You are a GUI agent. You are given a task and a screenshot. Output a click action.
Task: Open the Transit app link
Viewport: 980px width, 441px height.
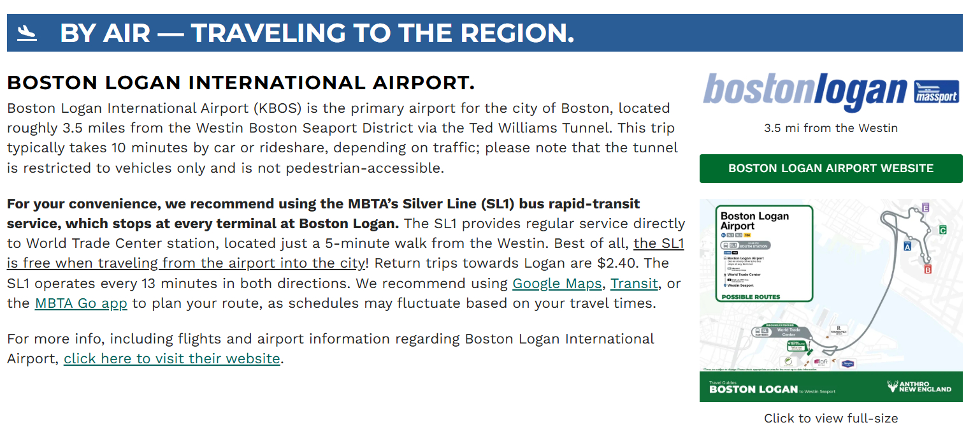click(633, 283)
